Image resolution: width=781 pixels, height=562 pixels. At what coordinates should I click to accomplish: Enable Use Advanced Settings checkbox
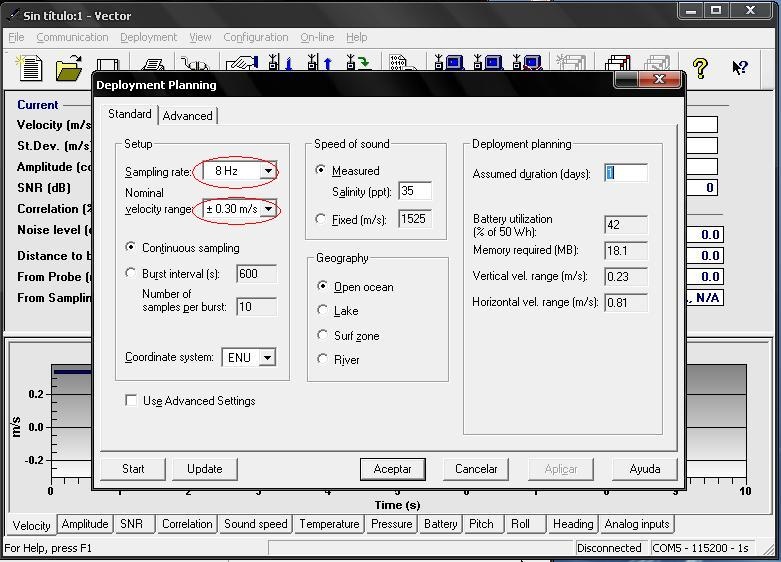click(131, 400)
